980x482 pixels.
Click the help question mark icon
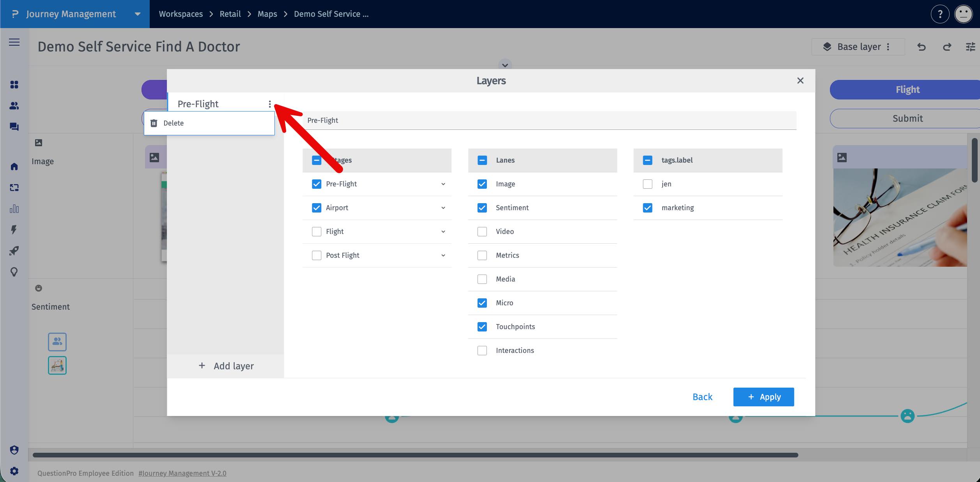pyautogui.click(x=940, y=14)
